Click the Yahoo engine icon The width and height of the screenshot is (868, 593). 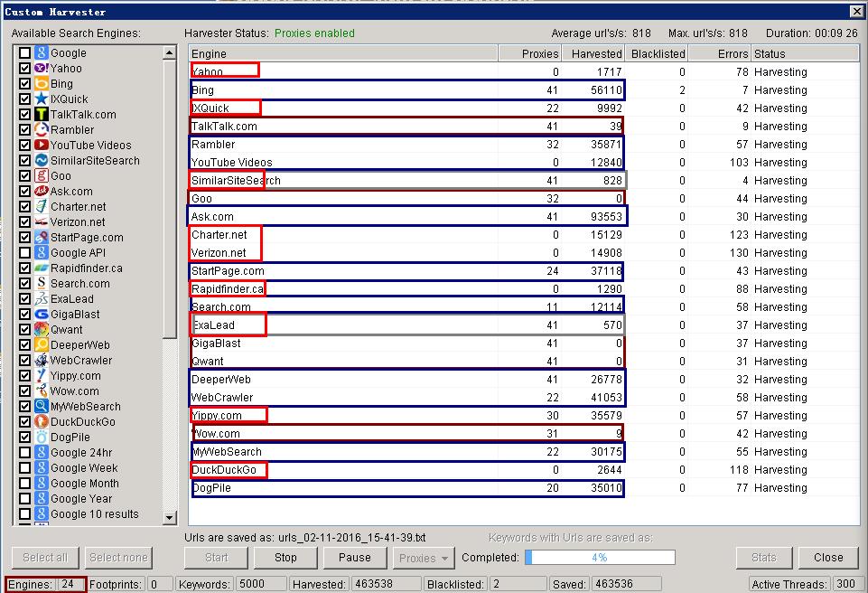point(41,68)
